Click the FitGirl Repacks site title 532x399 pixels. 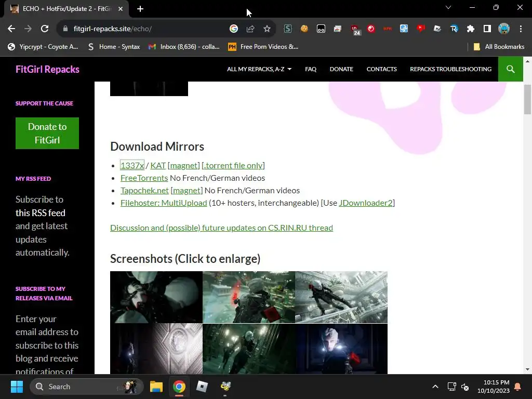(47, 69)
